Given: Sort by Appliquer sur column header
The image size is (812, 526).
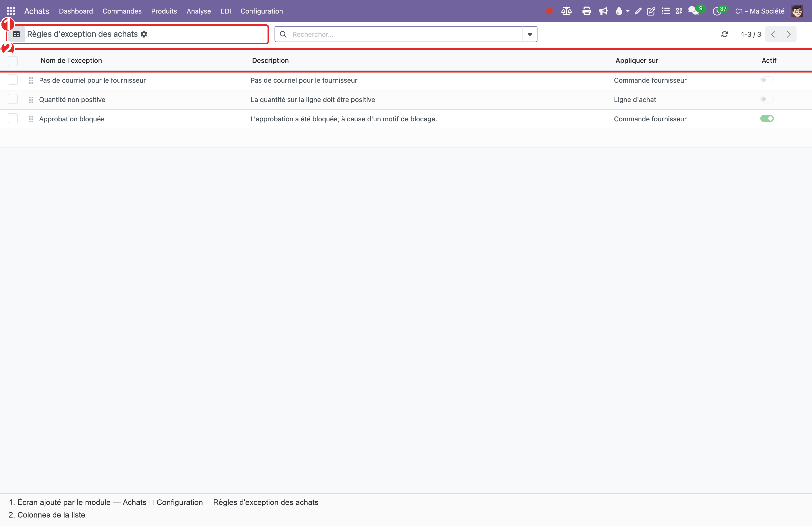Looking at the screenshot, I should coord(637,60).
